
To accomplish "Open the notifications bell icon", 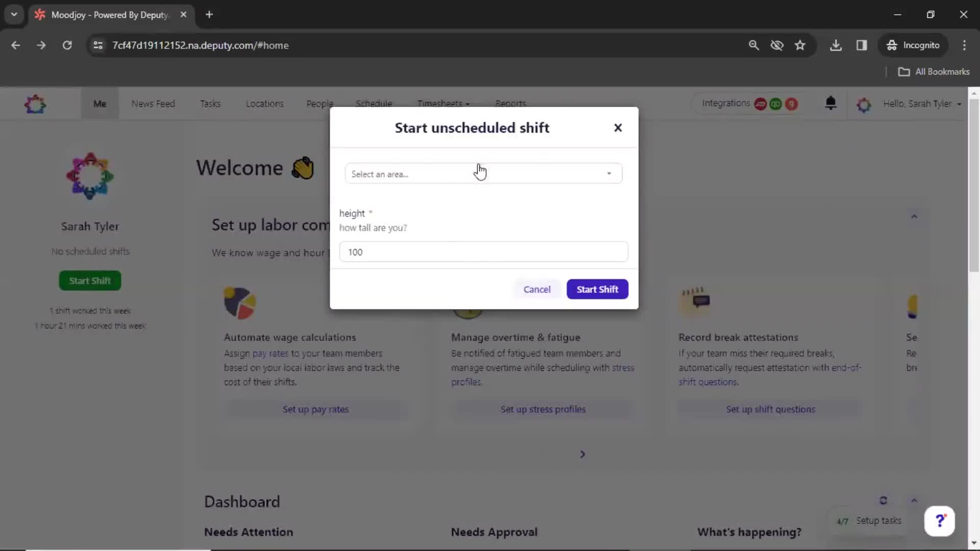I will point(830,103).
